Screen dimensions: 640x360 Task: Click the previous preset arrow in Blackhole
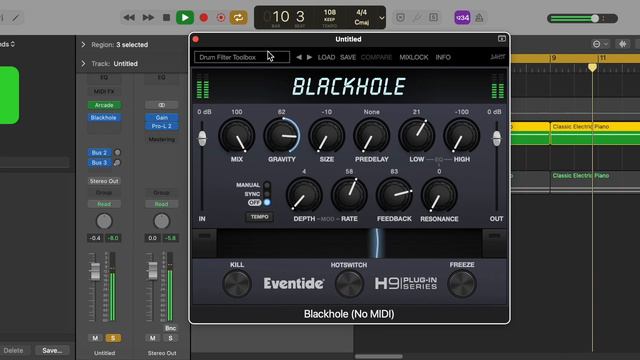[x=299, y=57]
